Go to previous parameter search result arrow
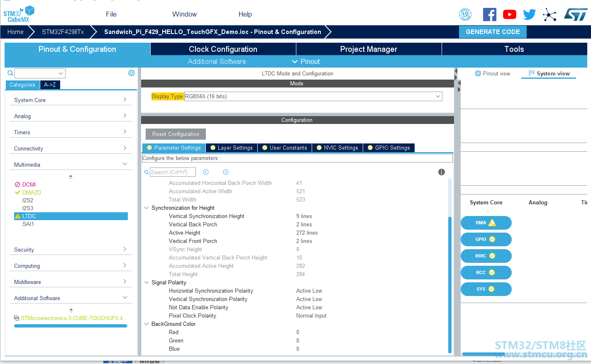This screenshot has height=364, width=591. point(206,172)
